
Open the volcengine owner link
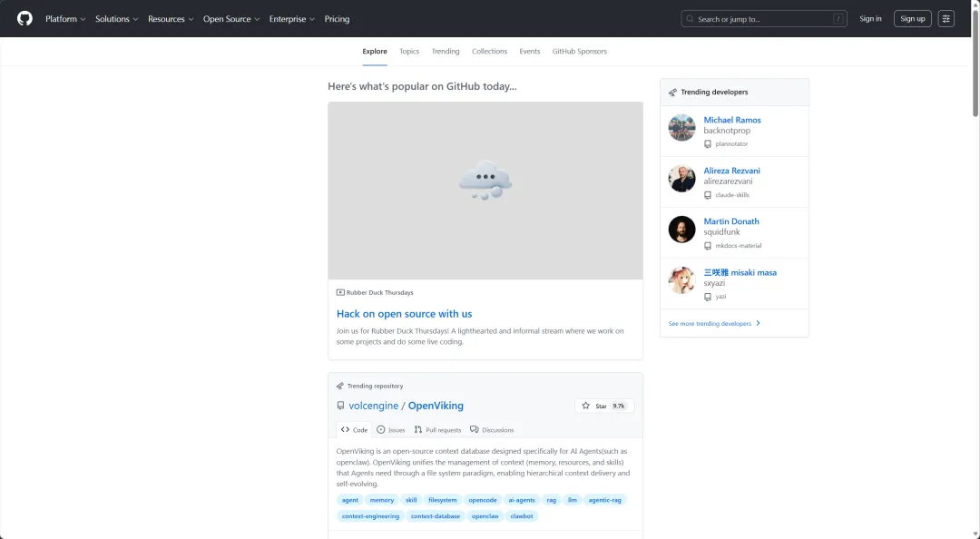point(373,406)
